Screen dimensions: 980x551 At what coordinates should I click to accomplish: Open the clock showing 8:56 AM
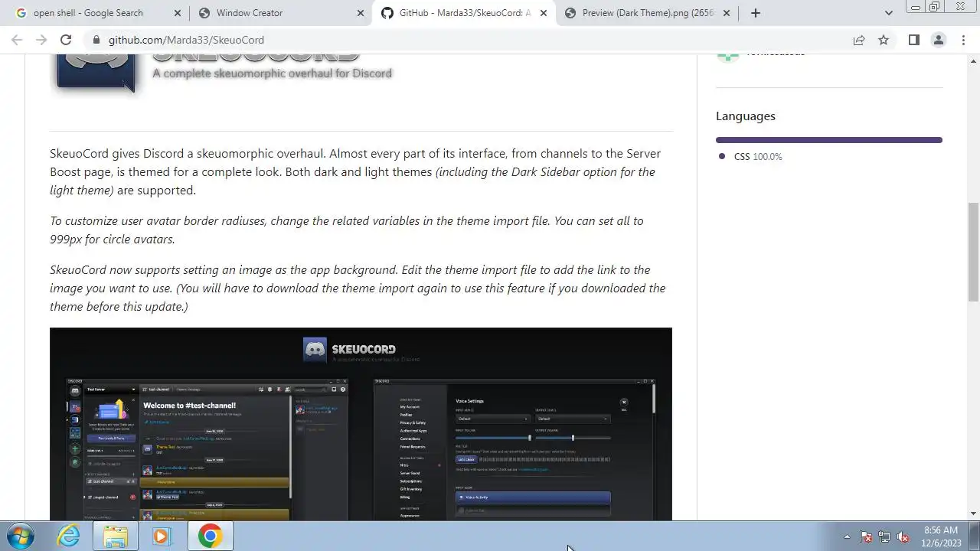(942, 536)
